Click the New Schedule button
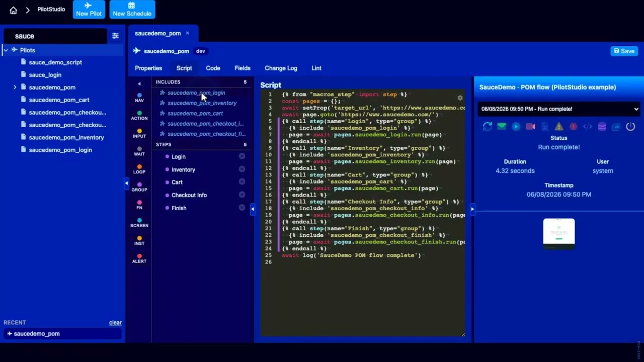 132,10
